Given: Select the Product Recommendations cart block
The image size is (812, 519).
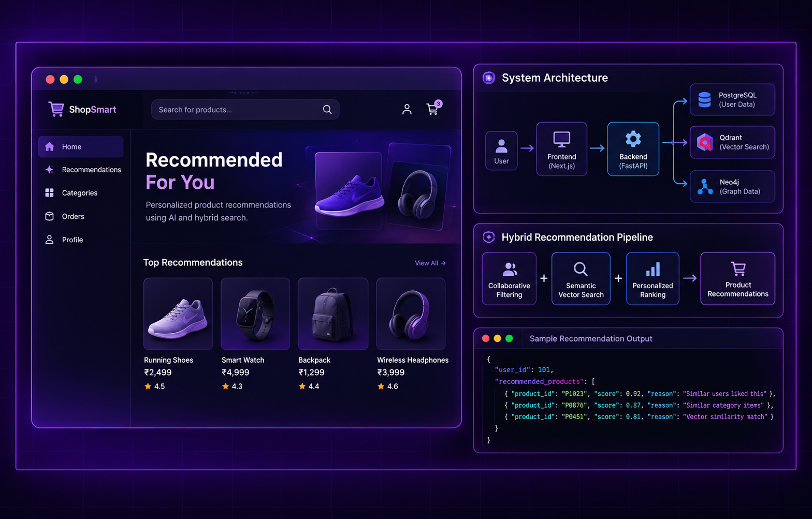Looking at the screenshot, I should (737, 278).
